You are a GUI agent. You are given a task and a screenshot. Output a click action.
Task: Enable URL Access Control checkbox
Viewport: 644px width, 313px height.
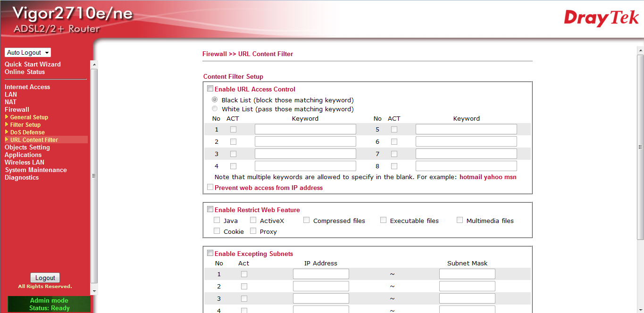coord(210,89)
